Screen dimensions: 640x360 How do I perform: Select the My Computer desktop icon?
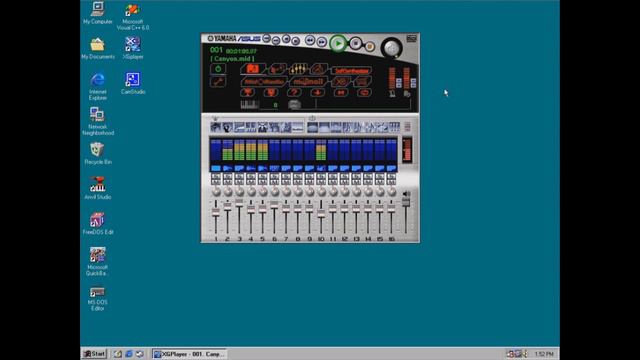(98, 13)
